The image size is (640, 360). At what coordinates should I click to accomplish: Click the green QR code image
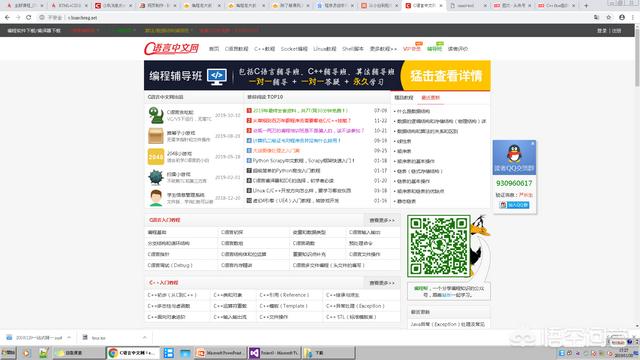pyautogui.click(x=439, y=246)
